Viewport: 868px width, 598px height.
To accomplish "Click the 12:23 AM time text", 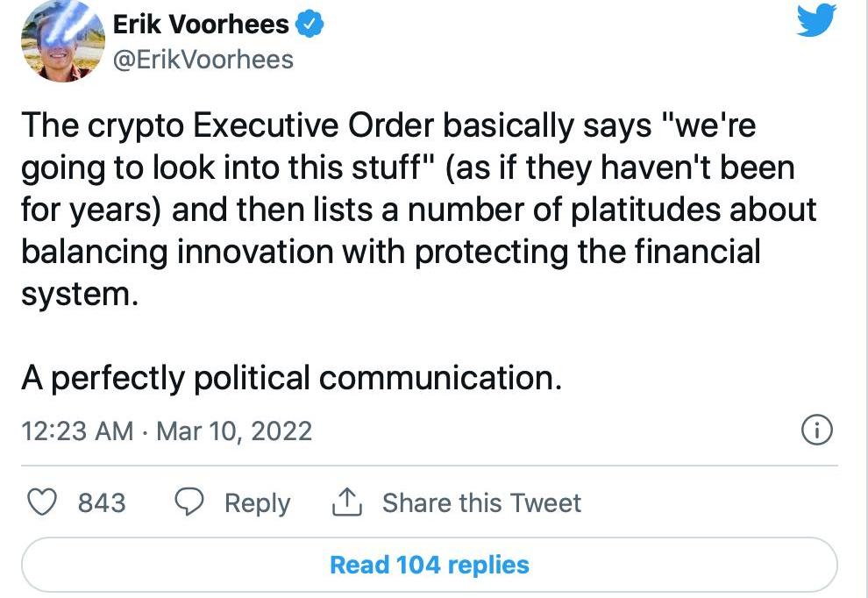I will [x=76, y=431].
